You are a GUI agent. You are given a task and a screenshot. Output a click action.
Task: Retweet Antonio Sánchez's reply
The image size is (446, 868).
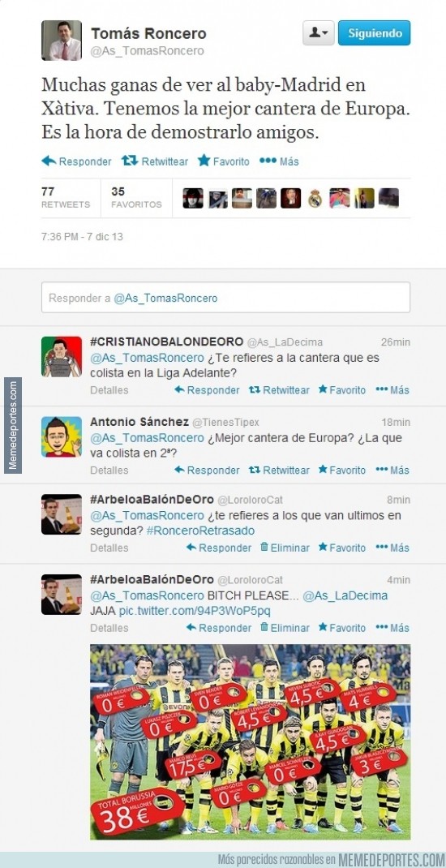coord(279,470)
